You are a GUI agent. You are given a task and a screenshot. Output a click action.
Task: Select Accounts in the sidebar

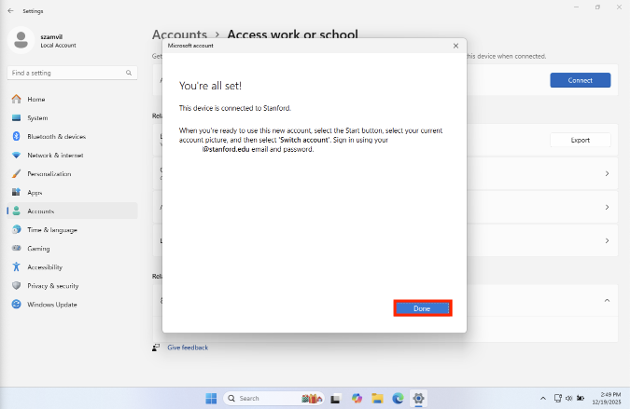(x=72, y=211)
